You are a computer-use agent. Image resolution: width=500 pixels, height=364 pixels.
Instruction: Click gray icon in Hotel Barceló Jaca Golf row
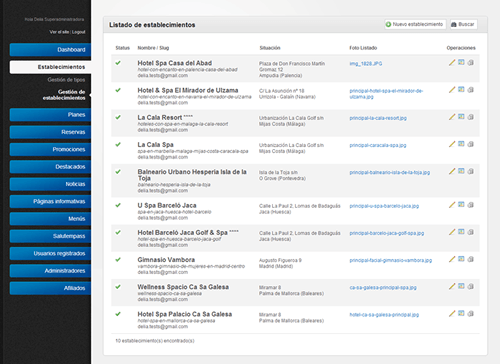coord(471,232)
